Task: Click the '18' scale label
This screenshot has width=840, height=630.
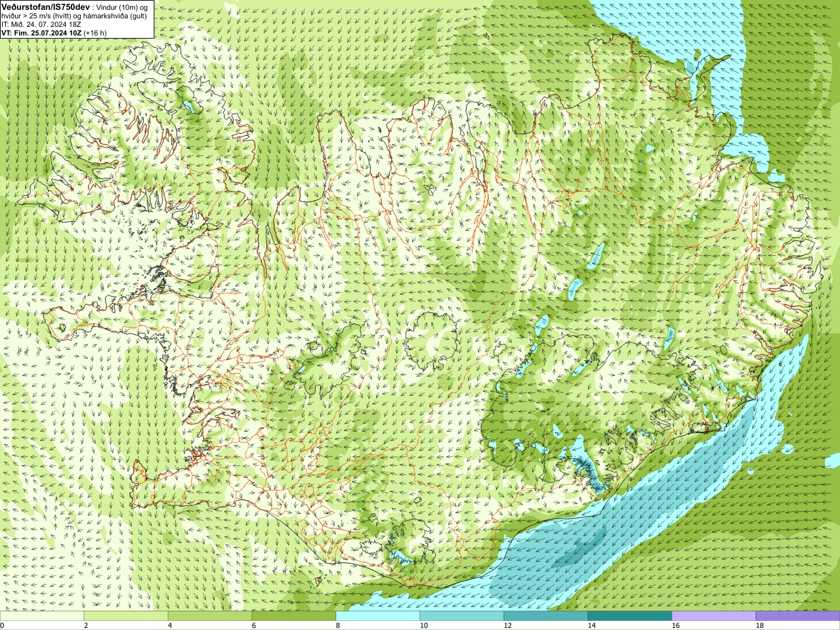Action: click(x=759, y=626)
